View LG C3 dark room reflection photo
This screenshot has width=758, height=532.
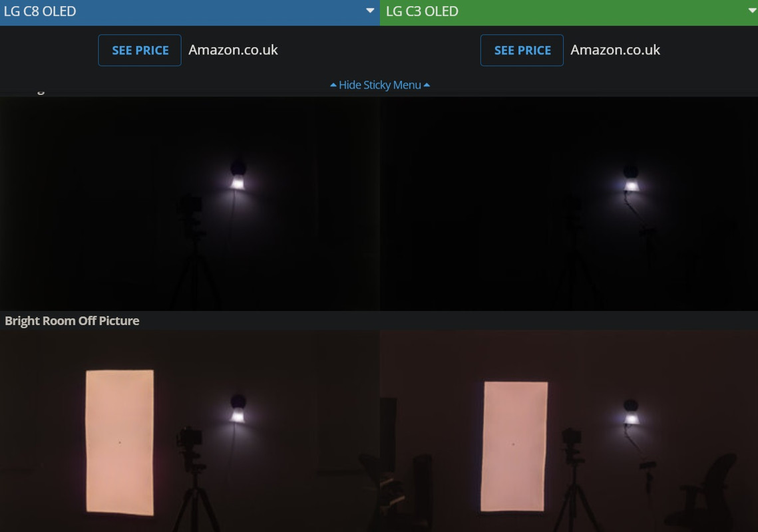pos(569,203)
